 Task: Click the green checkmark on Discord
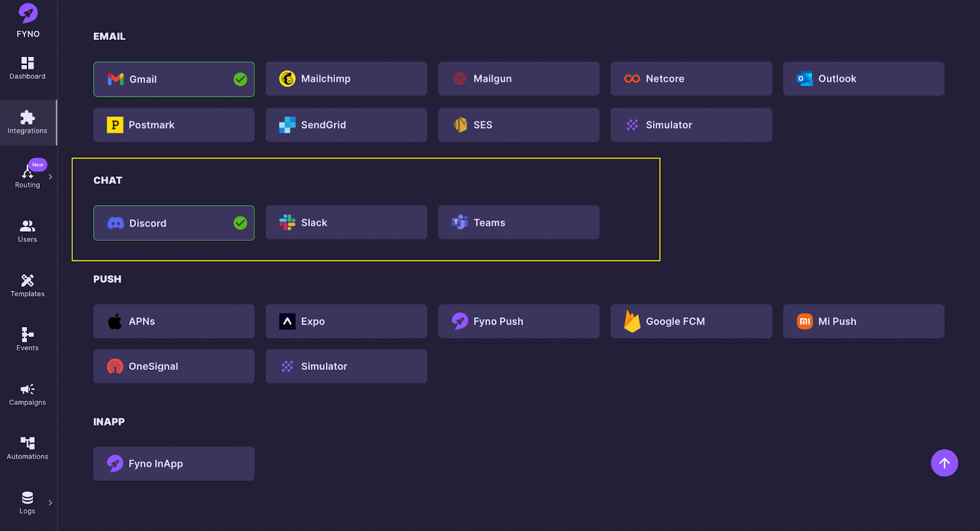(x=240, y=223)
